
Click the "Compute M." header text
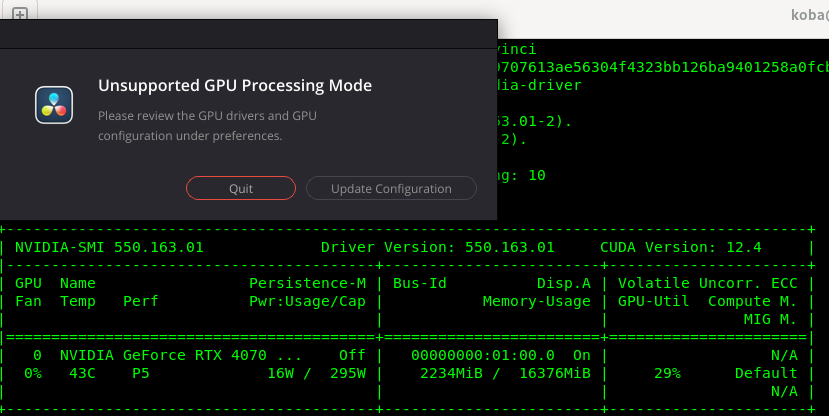pyautogui.click(x=752, y=301)
